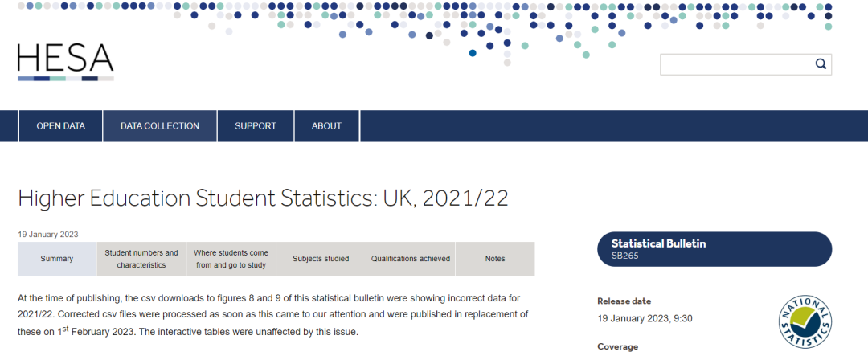The image size is (868, 356).
Task: Click the csv correction notice paragraph
Action: [x=273, y=315]
